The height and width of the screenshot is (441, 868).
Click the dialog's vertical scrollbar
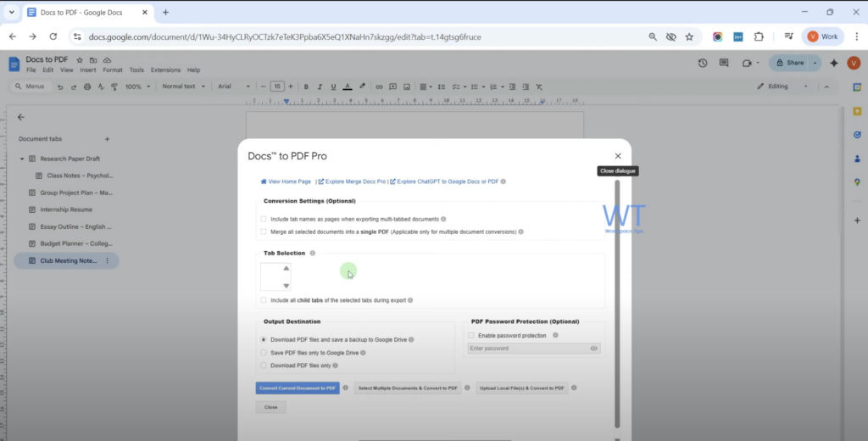point(617,304)
